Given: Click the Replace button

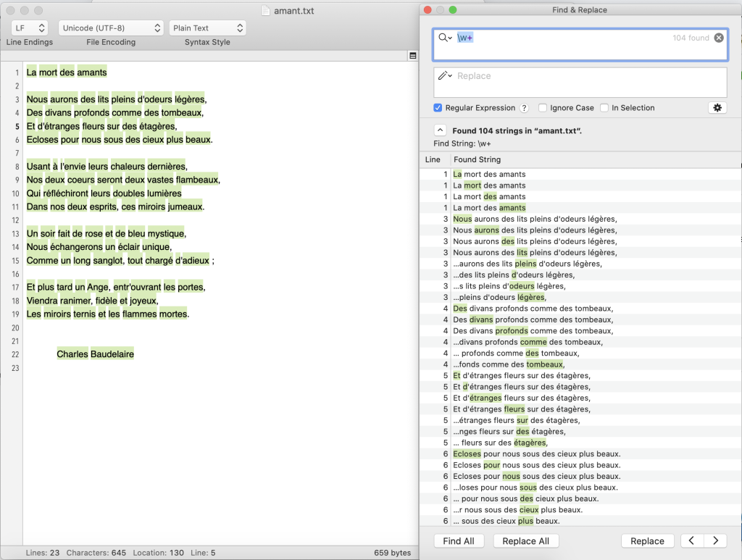Looking at the screenshot, I should [647, 541].
